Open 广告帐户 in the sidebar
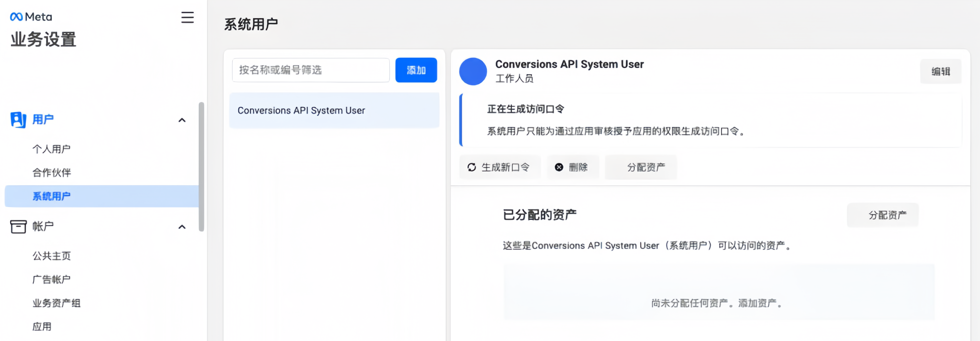 pyautogui.click(x=51, y=279)
